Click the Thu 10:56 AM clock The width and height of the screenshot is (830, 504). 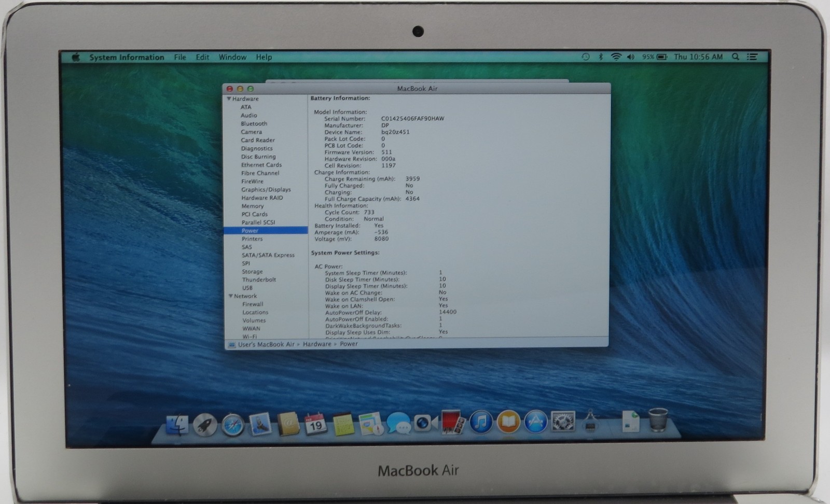pos(698,57)
